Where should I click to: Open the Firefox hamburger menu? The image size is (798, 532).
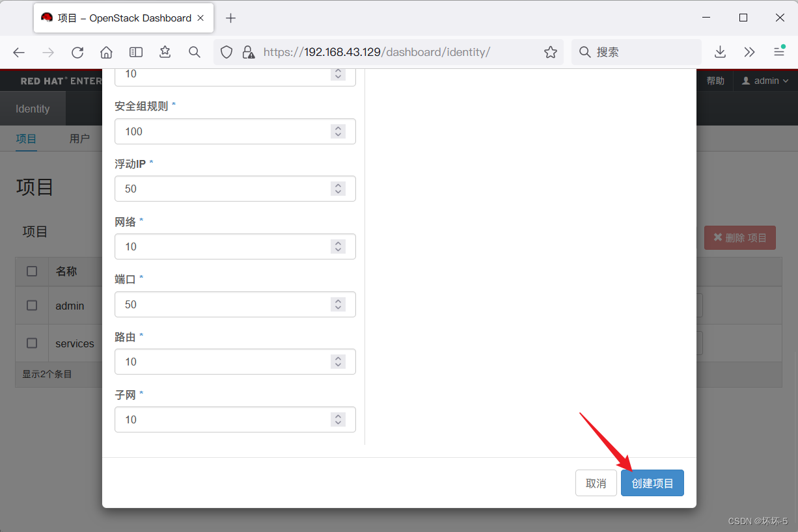tap(778, 52)
